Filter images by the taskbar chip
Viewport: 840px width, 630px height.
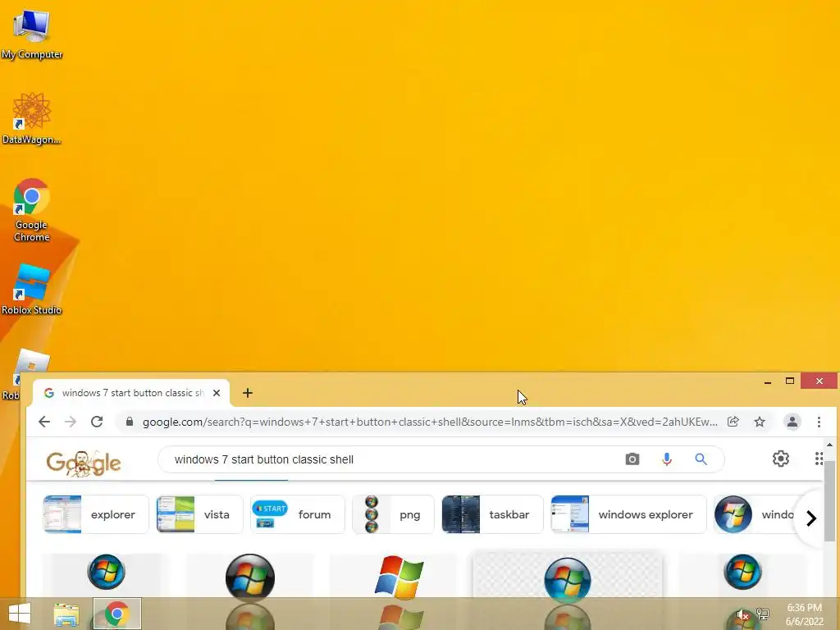492,514
